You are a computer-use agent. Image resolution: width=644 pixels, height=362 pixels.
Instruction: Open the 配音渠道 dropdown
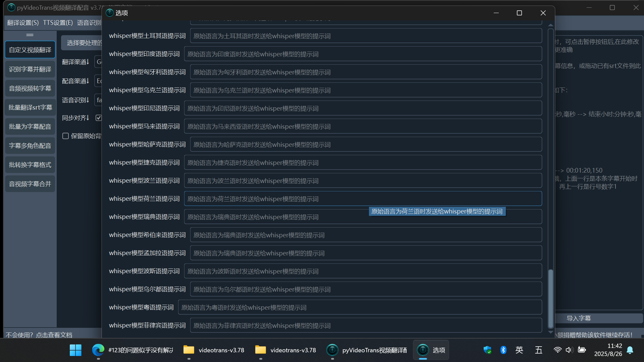pyautogui.click(x=98, y=81)
